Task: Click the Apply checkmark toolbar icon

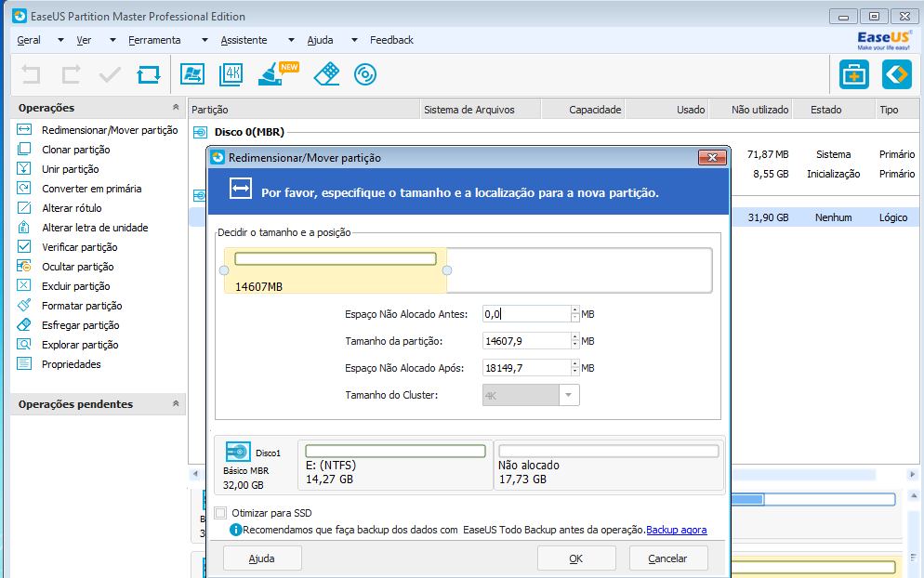Action: (x=110, y=75)
